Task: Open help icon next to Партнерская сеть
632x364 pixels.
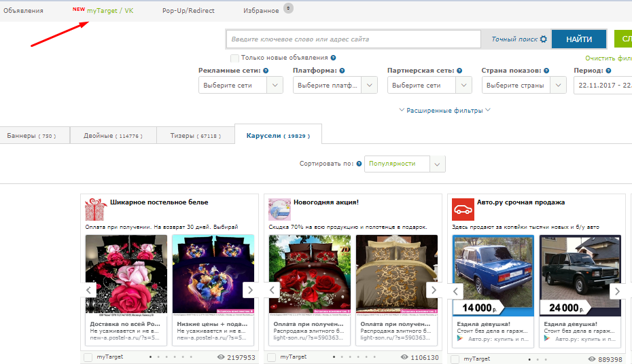Action: (459, 71)
